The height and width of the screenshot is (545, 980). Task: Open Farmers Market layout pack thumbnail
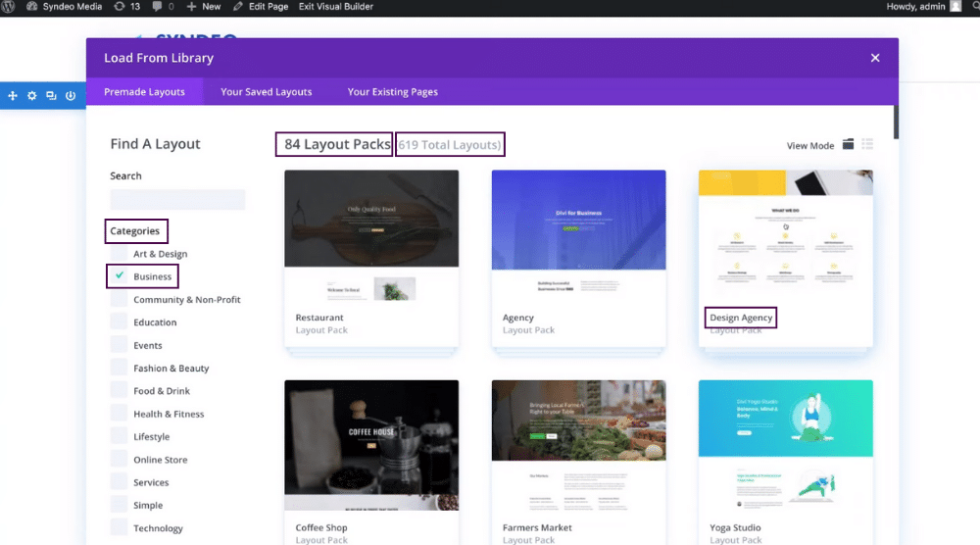pos(579,445)
